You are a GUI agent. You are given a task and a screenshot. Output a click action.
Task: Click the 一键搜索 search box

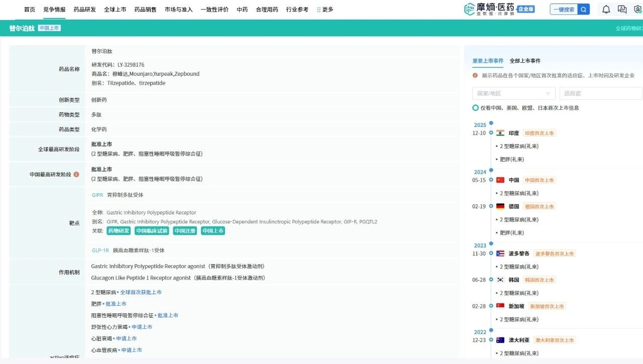pyautogui.click(x=564, y=9)
